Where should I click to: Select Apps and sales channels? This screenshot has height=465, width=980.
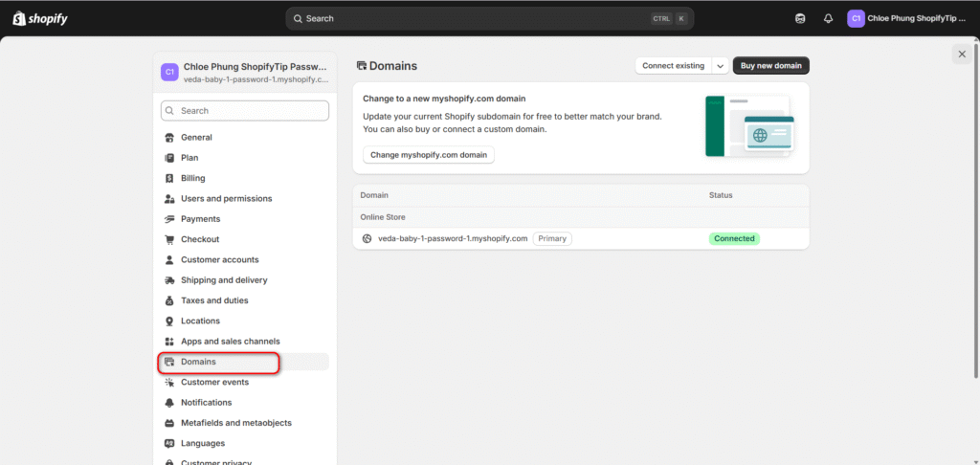coord(230,342)
